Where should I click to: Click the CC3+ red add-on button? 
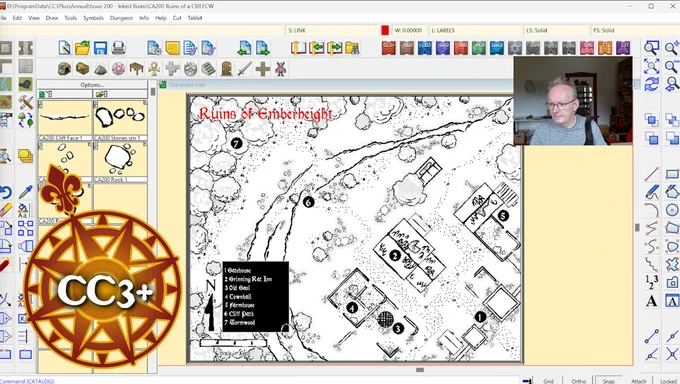tap(389, 48)
